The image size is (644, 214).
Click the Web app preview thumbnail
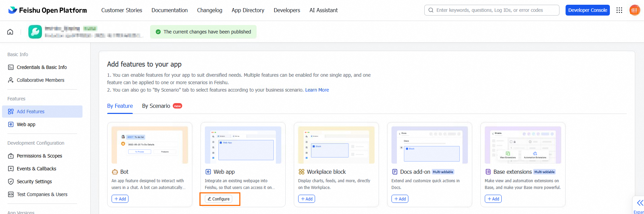point(243,145)
